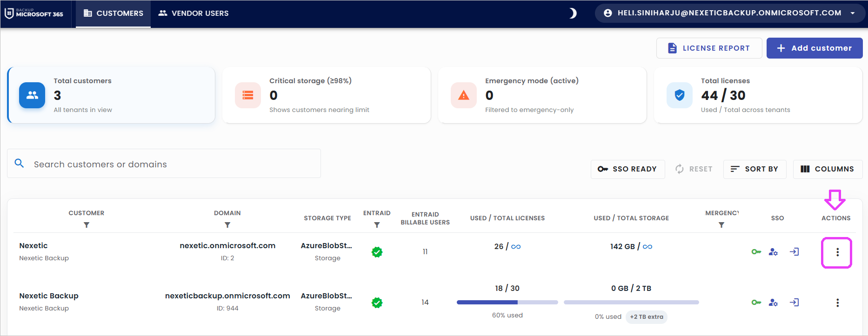Open the Emergency column filter
Screen dimensions: 868x336
(x=721, y=225)
